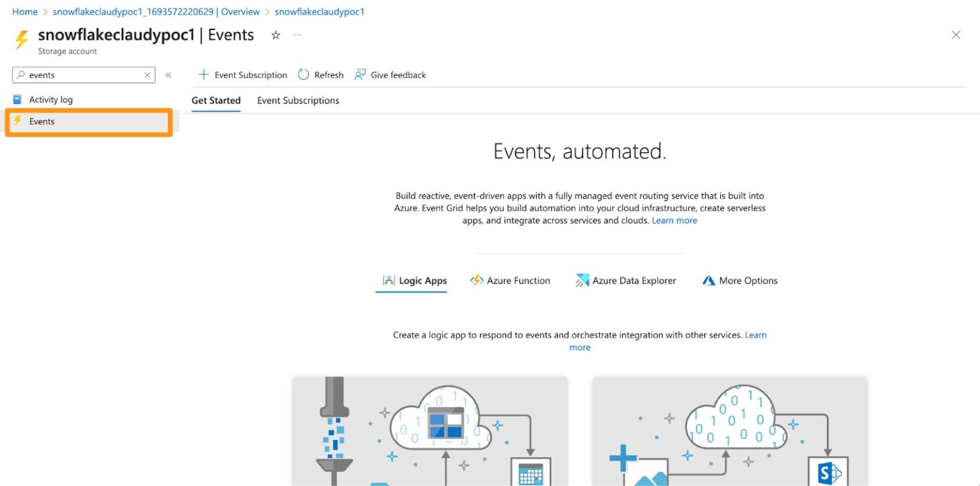Click the plus icon for Event Subscription
This screenshot has height=486, width=980.
pos(204,75)
